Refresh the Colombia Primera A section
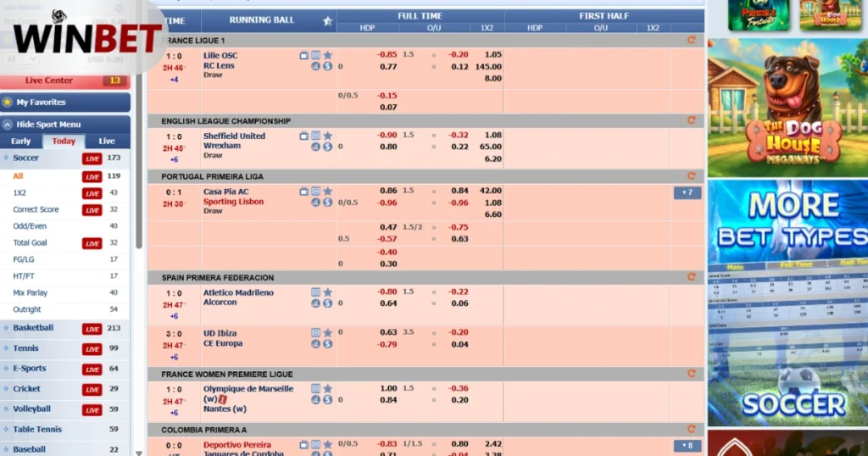 (692, 429)
